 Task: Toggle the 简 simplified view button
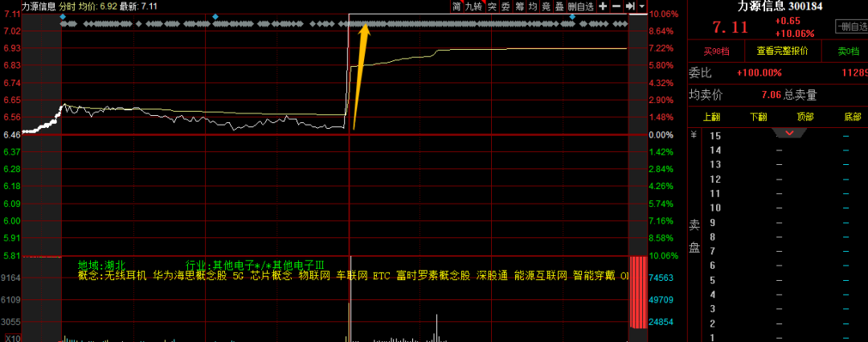pos(457,6)
